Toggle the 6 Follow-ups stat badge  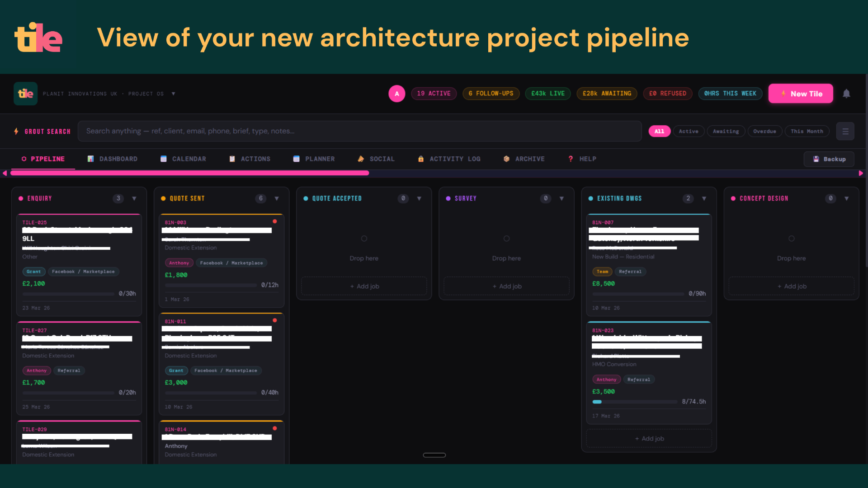(x=491, y=94)
